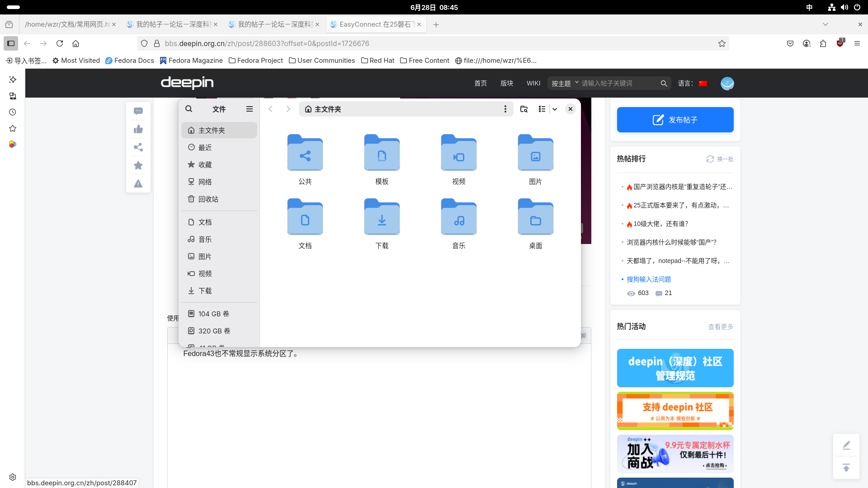Click 查看更多 in 热门活动
868x488 pixels.
[721, 327]
